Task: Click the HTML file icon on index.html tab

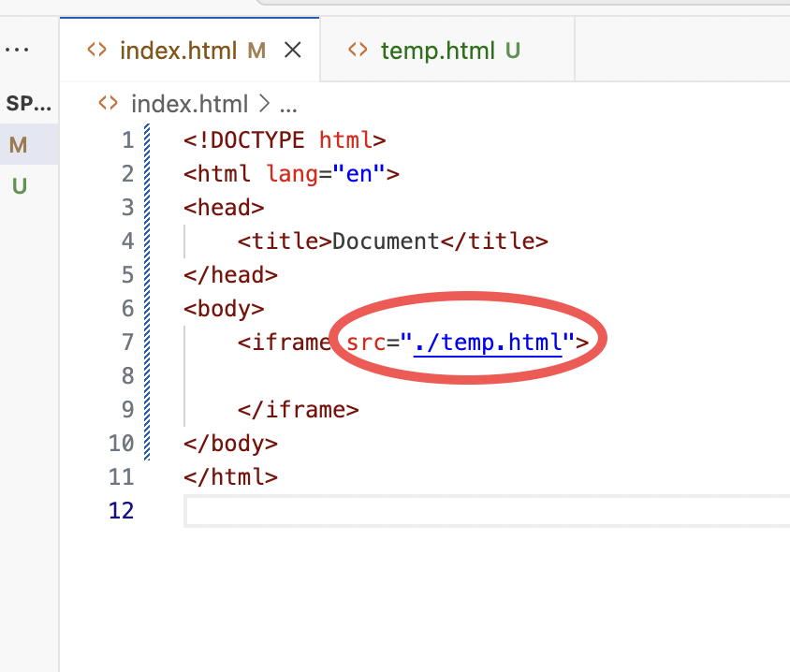Action: (96, 50)
